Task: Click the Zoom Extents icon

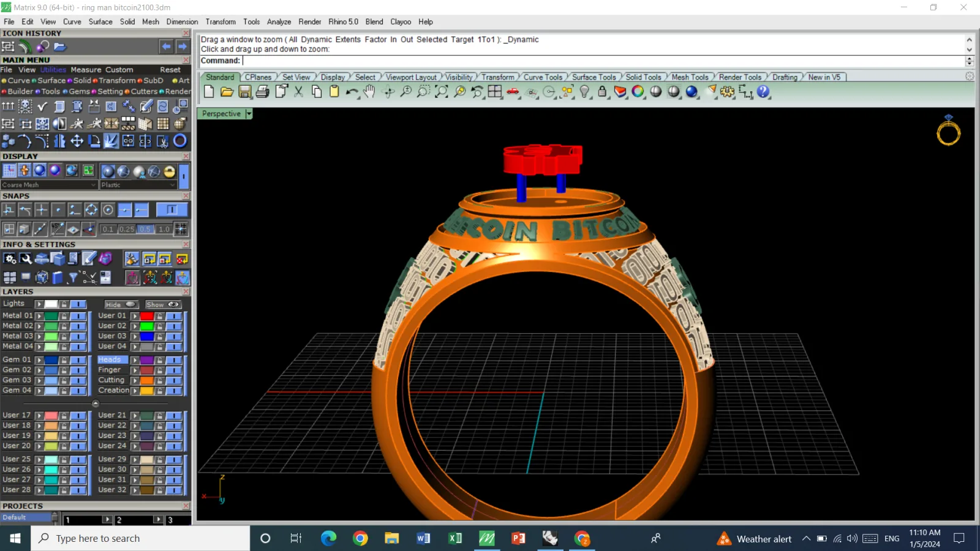Action: coord(442,92)
